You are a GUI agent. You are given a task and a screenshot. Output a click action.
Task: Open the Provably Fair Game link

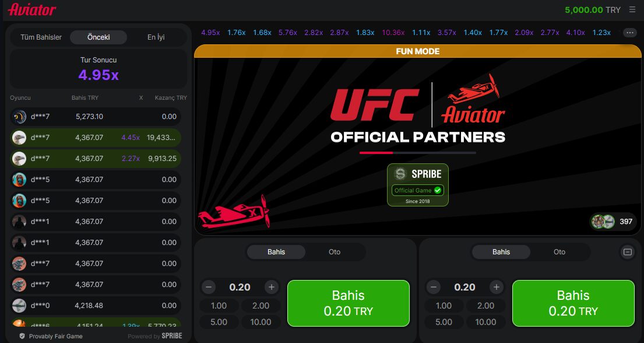[56, 337]
